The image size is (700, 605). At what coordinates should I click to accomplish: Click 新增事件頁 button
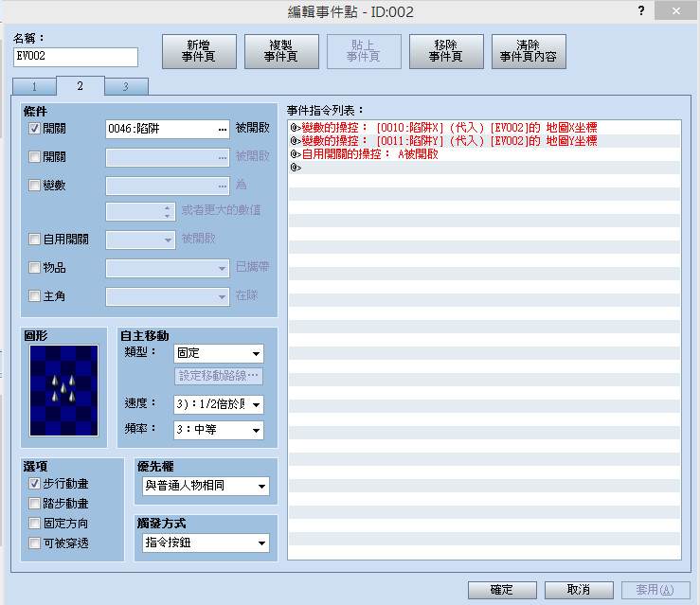point(199,51)
